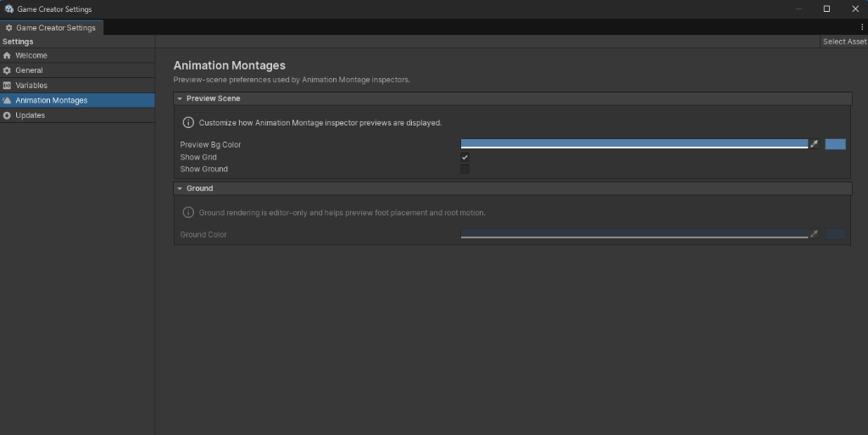This screenshot has height=435, width=868.
Task: Click the blue swatch right of Preview Bg Color
Action: click(835, 144)
